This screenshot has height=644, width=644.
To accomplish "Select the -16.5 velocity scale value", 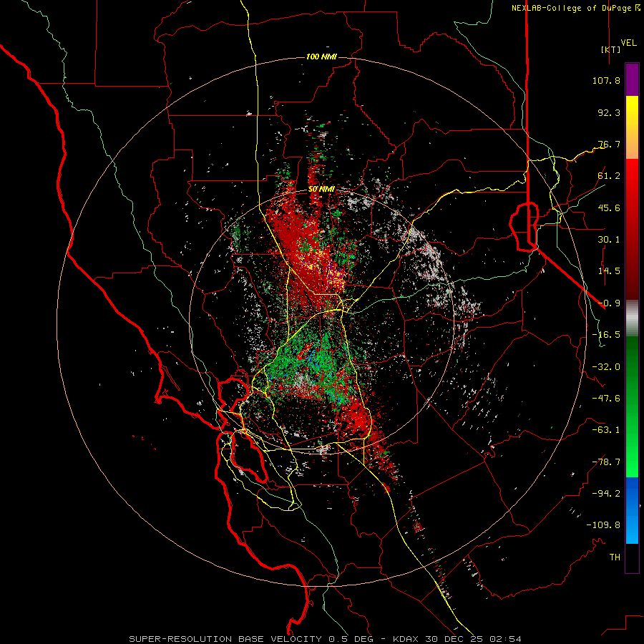I will coord(606,335).
